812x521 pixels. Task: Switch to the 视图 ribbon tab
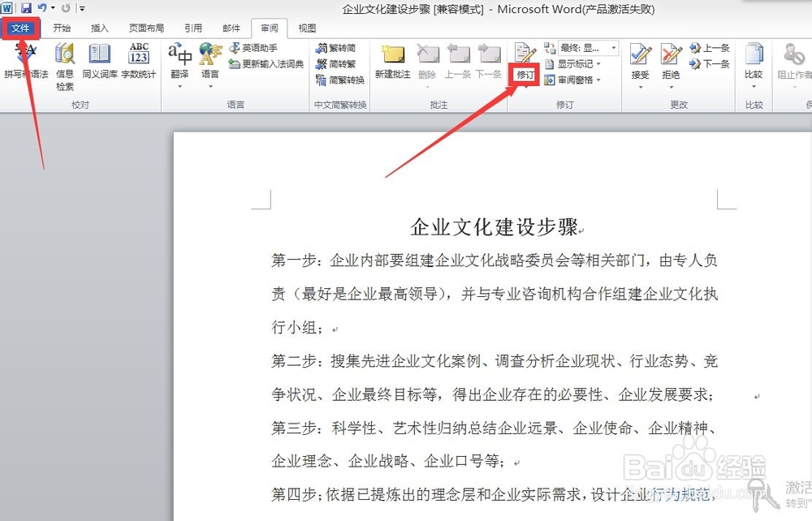tap(309, 28)
